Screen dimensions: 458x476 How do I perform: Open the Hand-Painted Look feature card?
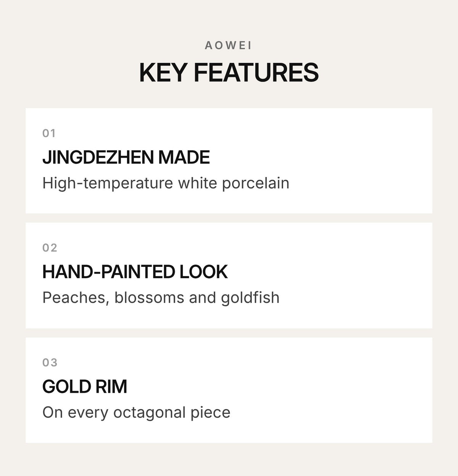pyautogui.click(x=229, y=275)
